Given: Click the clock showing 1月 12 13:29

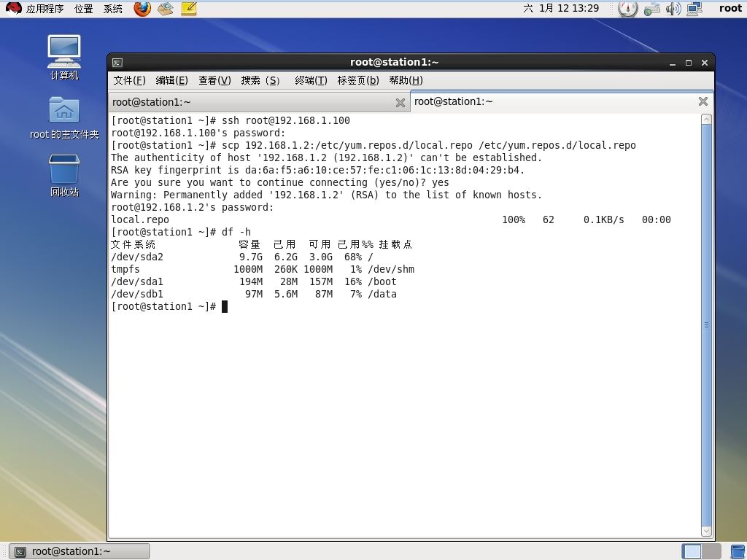Looking at the screenshot, I should 561,9.
